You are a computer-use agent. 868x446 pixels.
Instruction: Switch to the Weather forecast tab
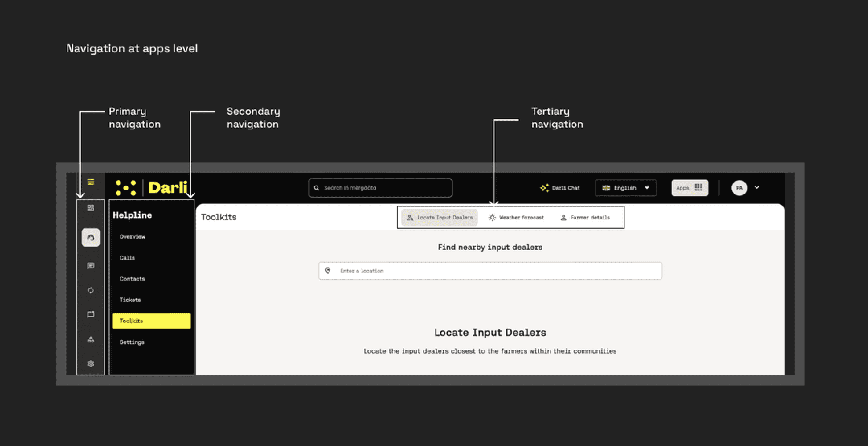pyautogui.click(x=516, y=217)
